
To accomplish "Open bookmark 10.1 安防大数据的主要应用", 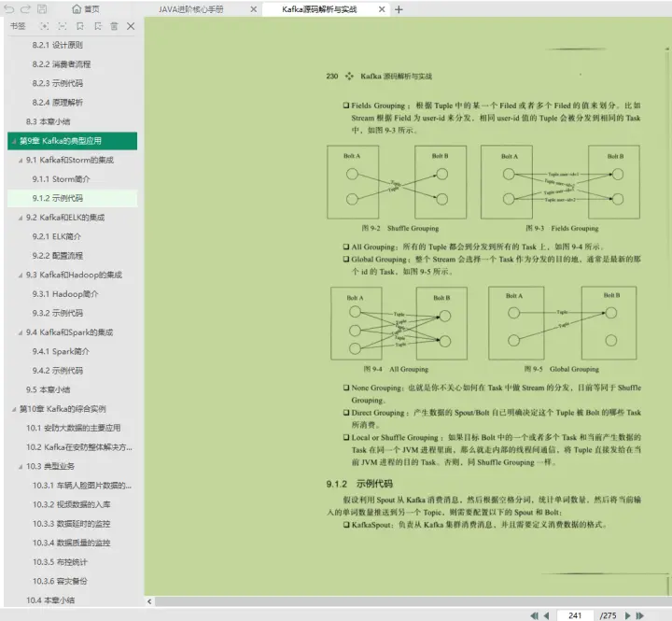I will tap(74, 428).
